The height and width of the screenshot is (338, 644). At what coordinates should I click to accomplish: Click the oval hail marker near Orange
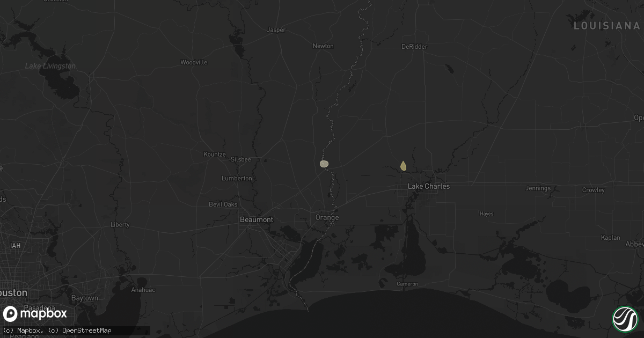[x=324, y=164]
